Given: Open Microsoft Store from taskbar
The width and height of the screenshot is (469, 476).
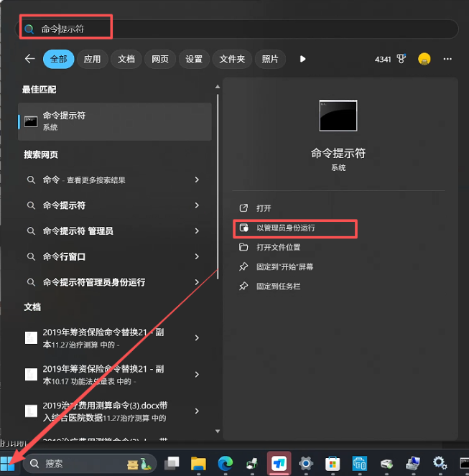Looking at the screenshot, I should coord(333,464).
